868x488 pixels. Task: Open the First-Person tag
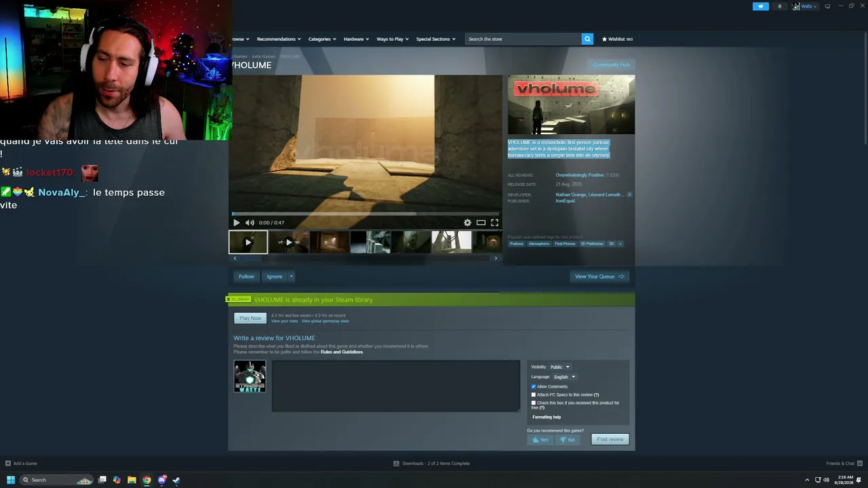tap(565, 243)
